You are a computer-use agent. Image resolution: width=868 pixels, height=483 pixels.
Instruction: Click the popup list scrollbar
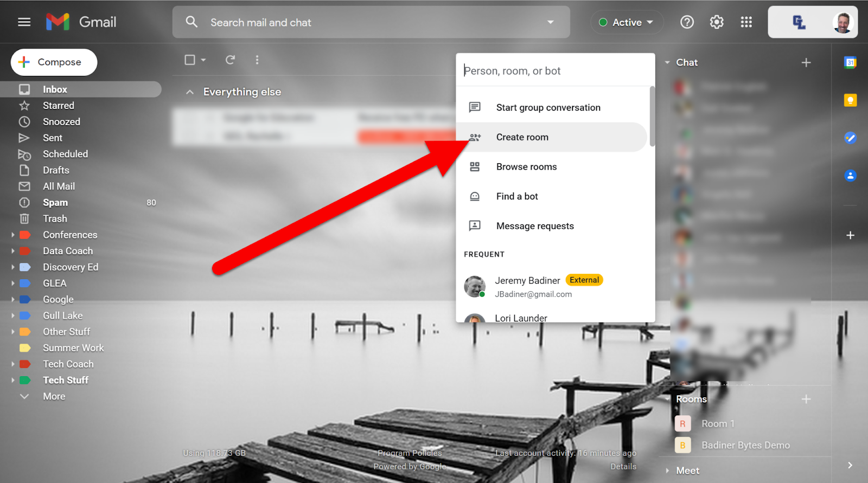pyautogui.click(x=652, y=116)
